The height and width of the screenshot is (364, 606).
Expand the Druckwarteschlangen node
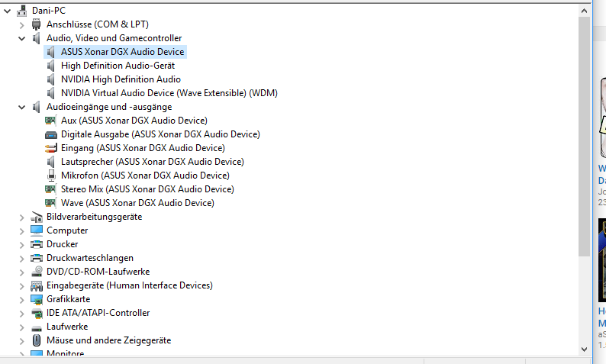(21, 258)
